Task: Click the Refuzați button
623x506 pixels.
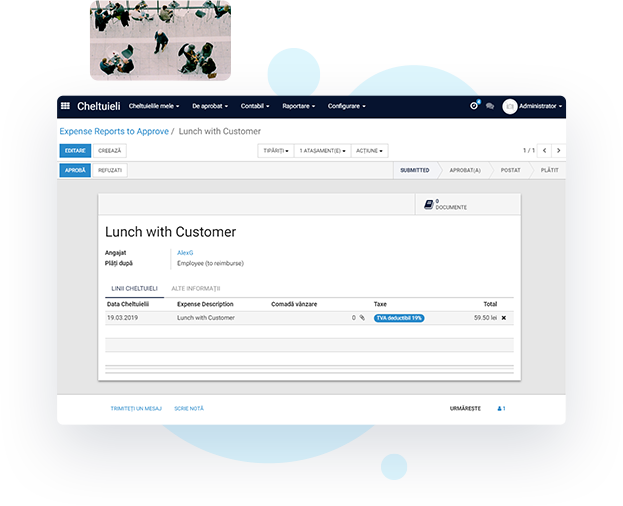Action: (x=110, y=170)
